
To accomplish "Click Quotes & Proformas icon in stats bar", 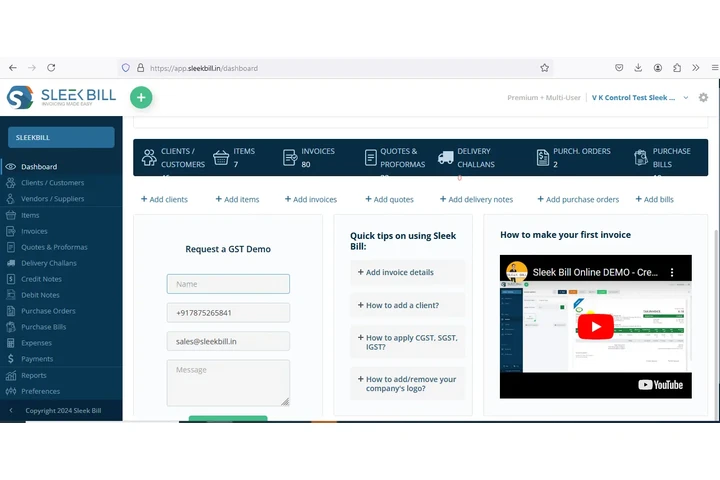I will click(371, 158).
